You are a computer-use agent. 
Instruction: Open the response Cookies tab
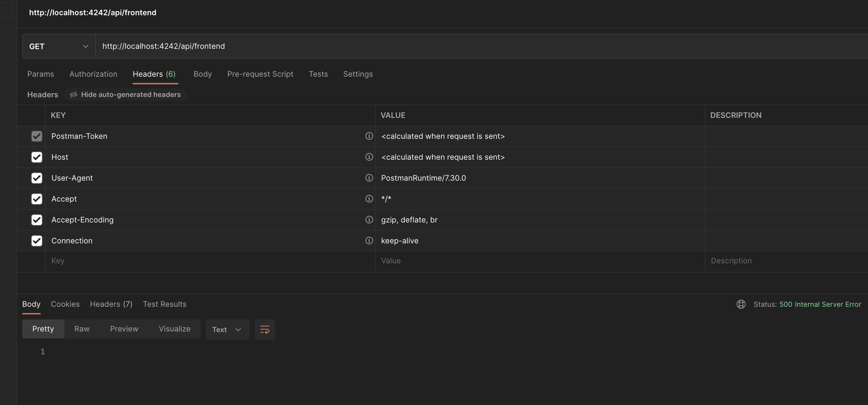[65, 304]
